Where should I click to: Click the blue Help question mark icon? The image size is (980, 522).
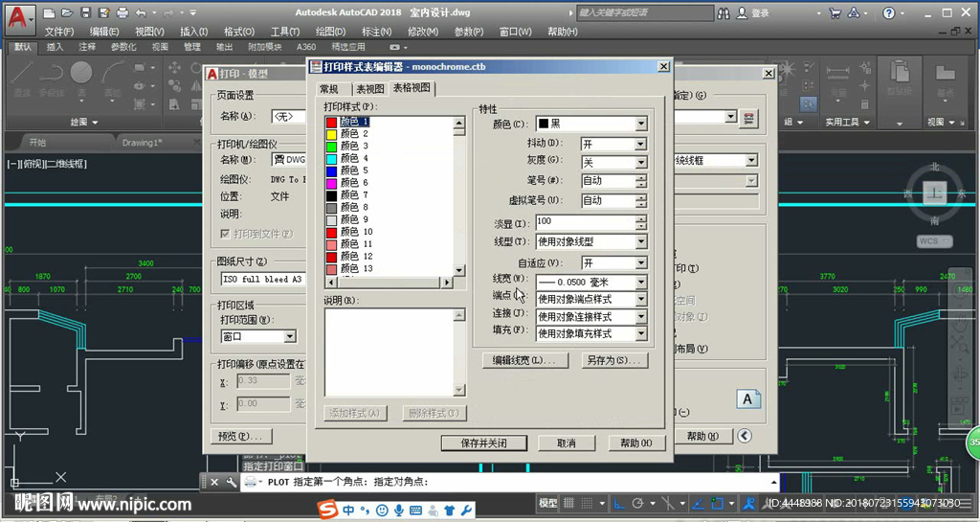[889, 13]
